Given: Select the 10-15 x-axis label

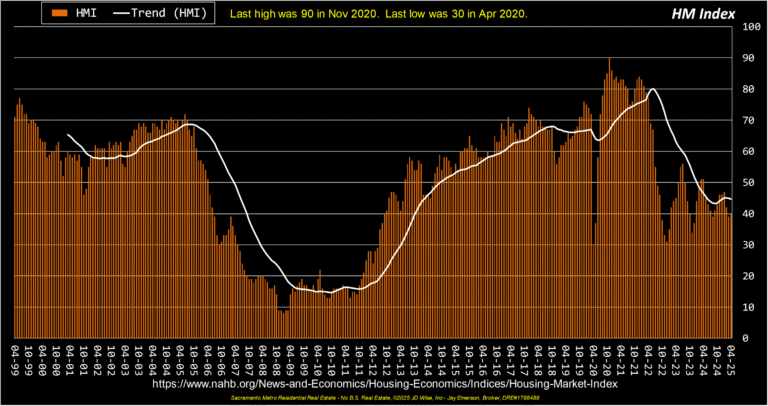Looking at the screenshot, I should pyautogui.click(x=470, y=359).
